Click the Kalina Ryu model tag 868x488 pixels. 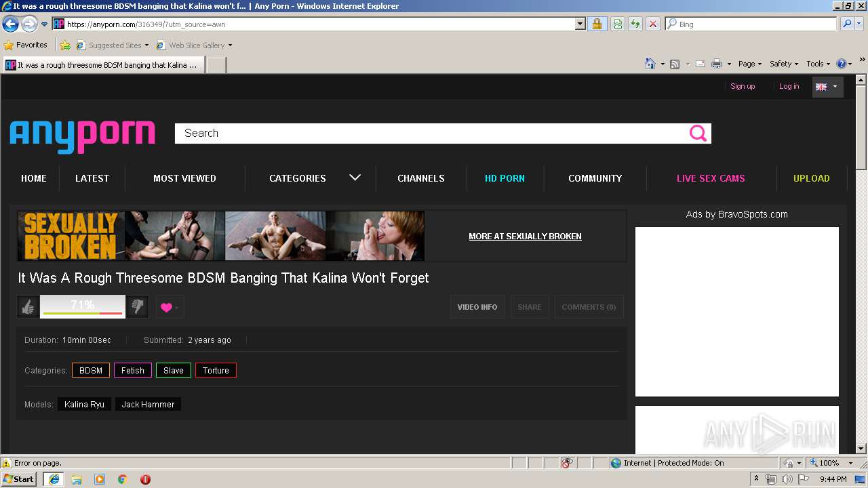(84, 405)
